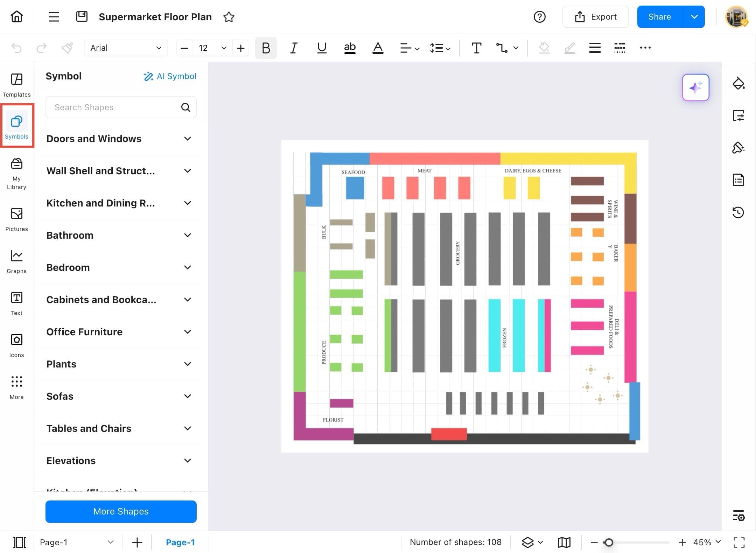Toggle italic formatting

point(293,48)
